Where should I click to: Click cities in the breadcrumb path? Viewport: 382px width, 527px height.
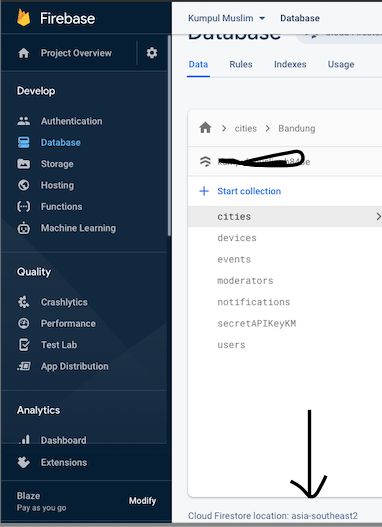point(245,128)
